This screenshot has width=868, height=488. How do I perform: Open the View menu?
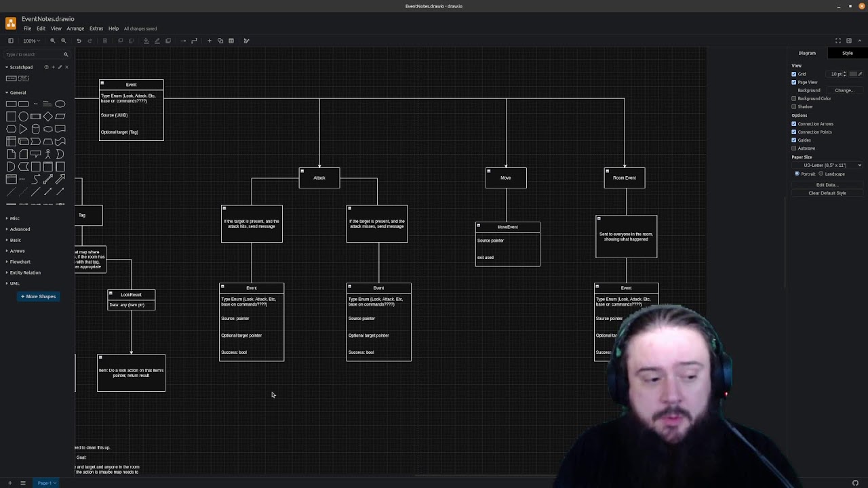coord(56,28)
